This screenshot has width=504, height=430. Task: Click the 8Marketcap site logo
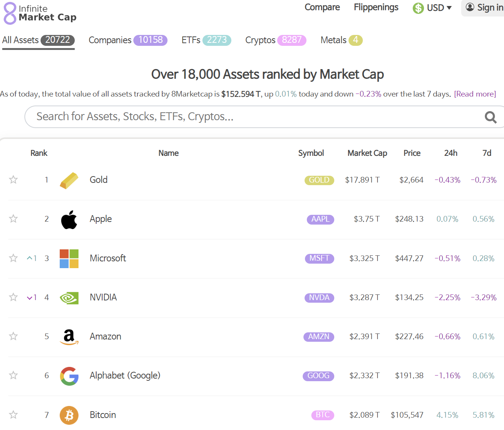40,14
